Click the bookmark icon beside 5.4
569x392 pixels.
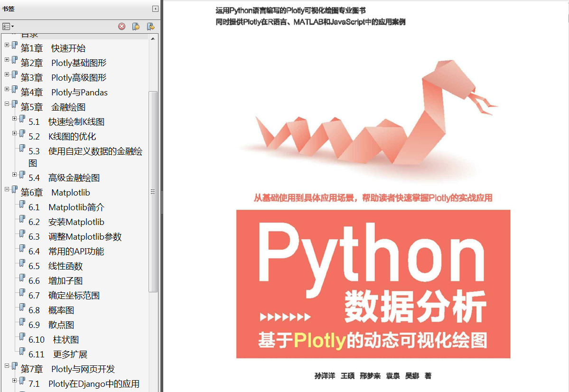[22, 175]
